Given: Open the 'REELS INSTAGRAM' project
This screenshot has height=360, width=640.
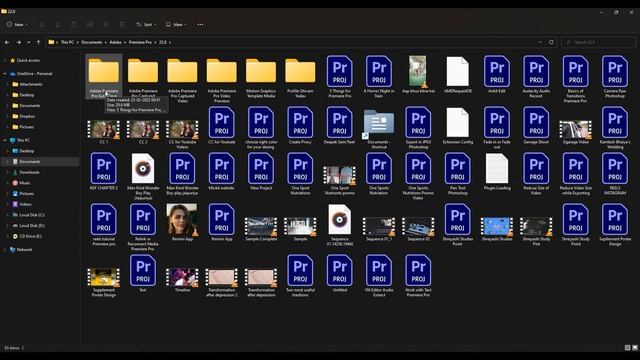Looking at the screenshot, I should point(615,174).
